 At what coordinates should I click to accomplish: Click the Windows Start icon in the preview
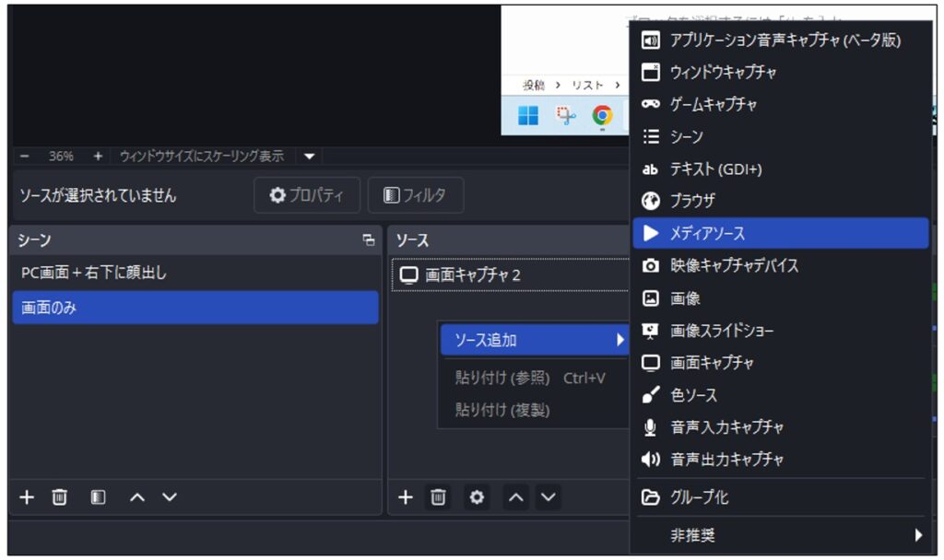click(528, 115)
